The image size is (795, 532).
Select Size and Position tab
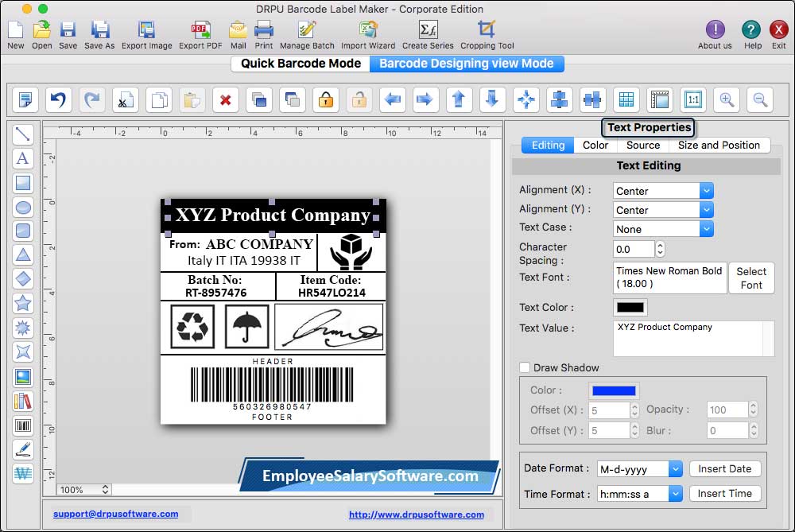pos(719,145)
